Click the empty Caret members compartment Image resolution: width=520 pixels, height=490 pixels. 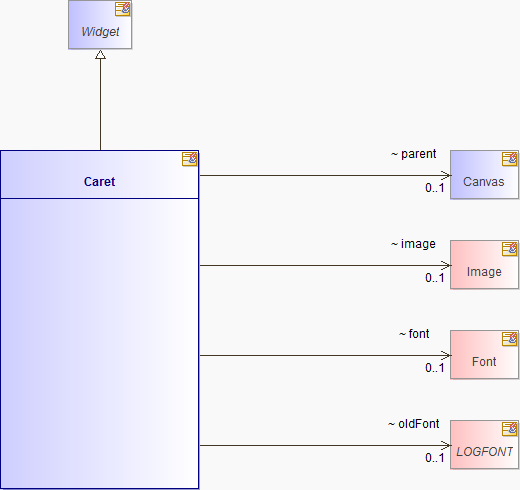pyautogui.click(x=99, y=343)
